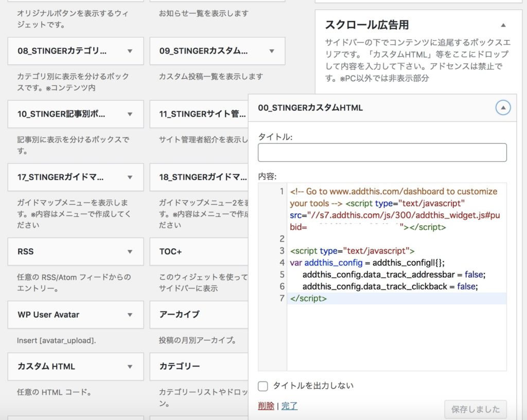Viewport: 527px width, 420px height.
Task: Click the data_track_clickback = false code line
Action: coord(390,286)
